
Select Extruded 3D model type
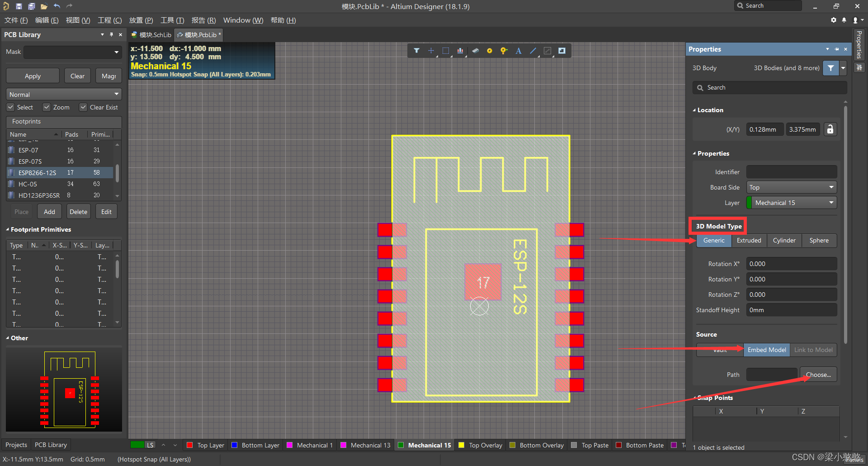pyautogui.click(x=749, y=240)
